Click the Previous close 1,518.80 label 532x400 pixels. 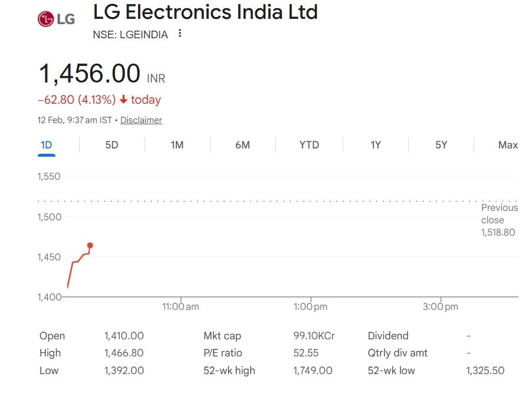coord(498,220)
